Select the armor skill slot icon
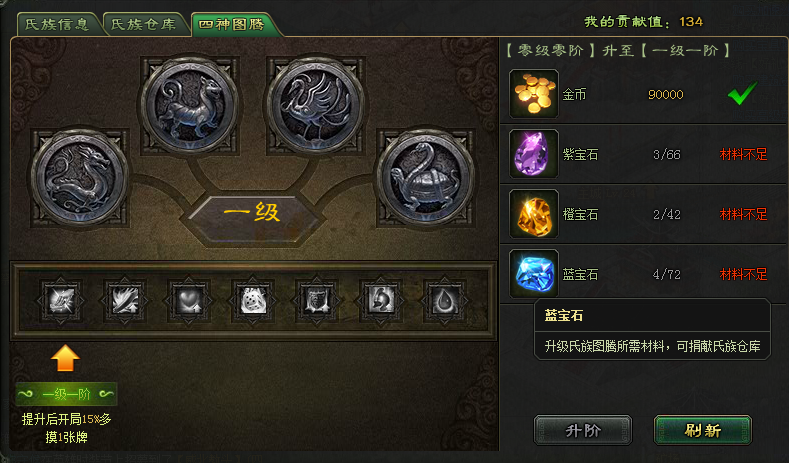Viewport: 789px width, 463px height. tap(317, 301)
